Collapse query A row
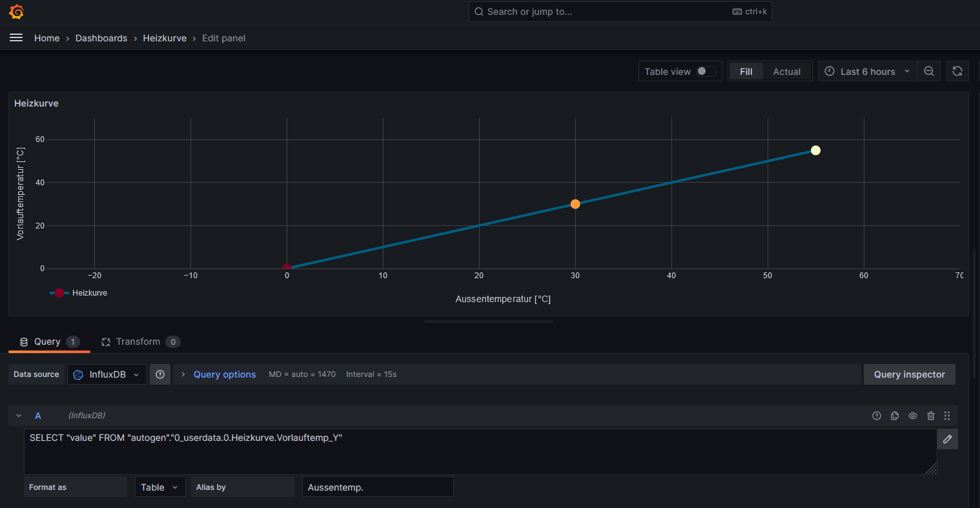The image size is (980, 508). (x=19, y=416)
